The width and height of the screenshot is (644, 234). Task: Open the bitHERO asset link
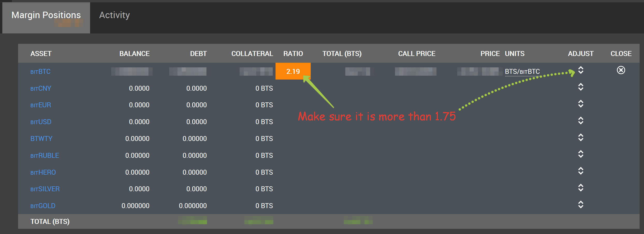point(43,173)
